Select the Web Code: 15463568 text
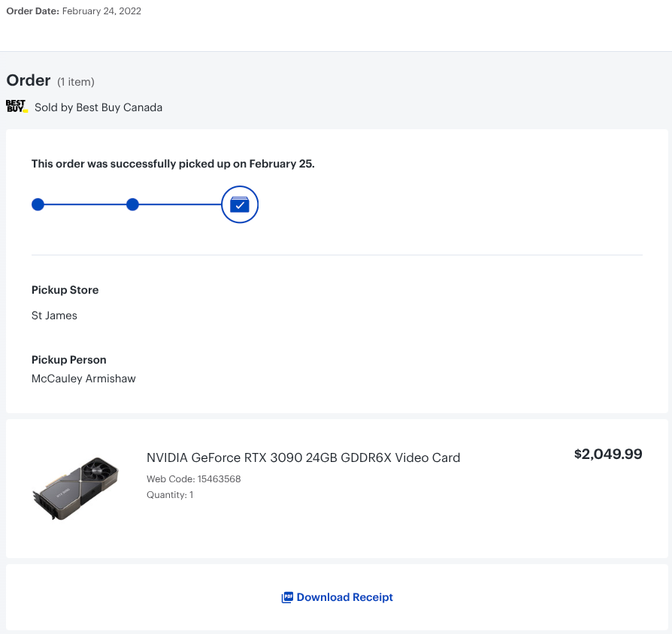The height and width of the screenshot is (634, 672). click(x=193, y=479)
